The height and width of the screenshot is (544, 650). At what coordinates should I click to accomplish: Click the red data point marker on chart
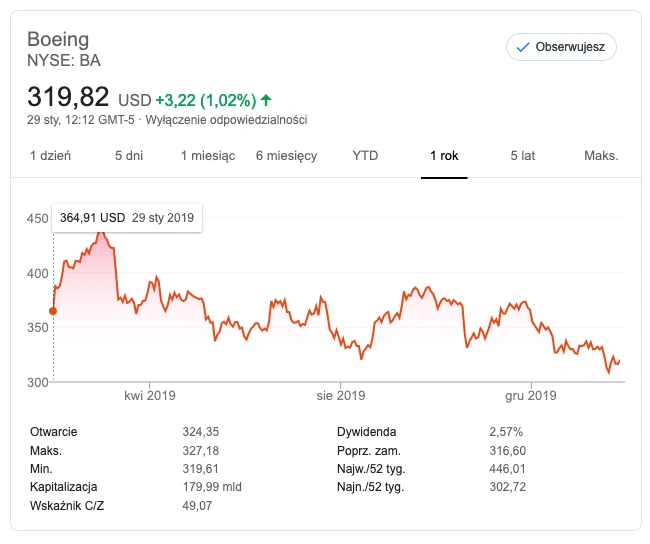(x=53, y=311)
